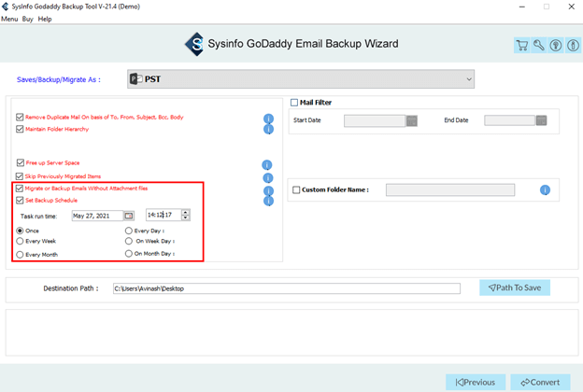Image resolution: width=583 pixels, height=392 pixels.
Task: Open the about info icon in header
Action: pos(573,46)
